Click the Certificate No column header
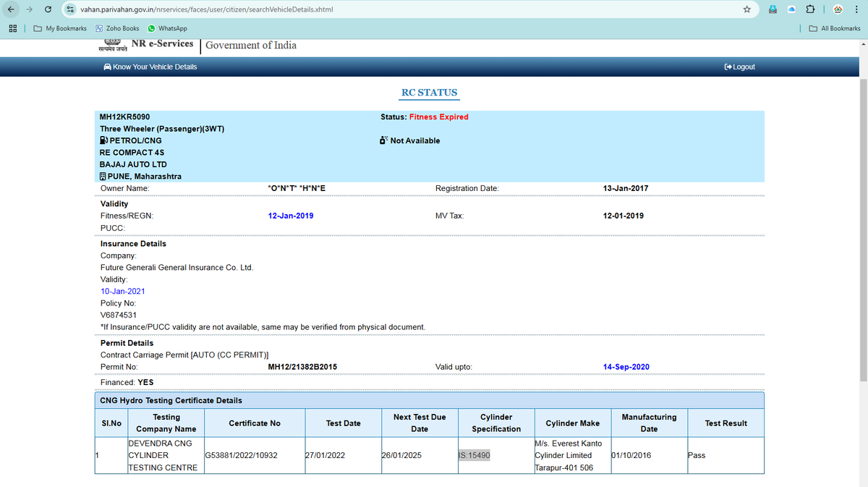This screenshot has width=868, height=487. point(255,423)
